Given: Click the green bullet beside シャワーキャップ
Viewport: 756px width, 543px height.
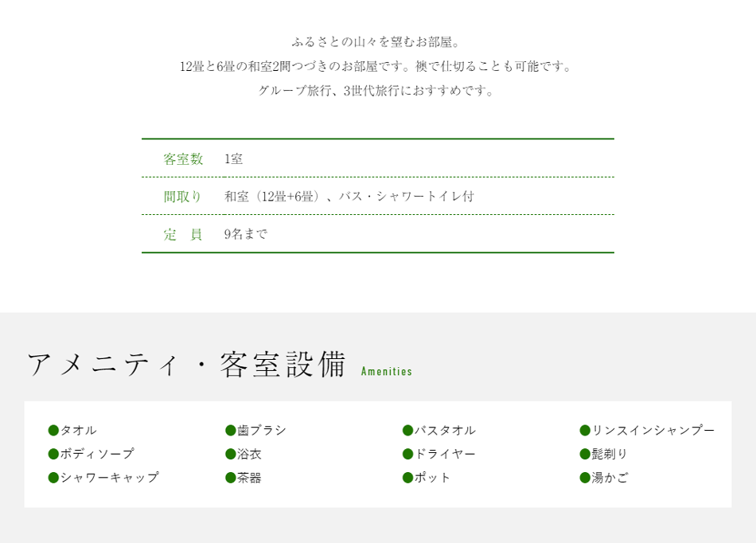Looking at the screenshot, I should (x=53, y=478).
